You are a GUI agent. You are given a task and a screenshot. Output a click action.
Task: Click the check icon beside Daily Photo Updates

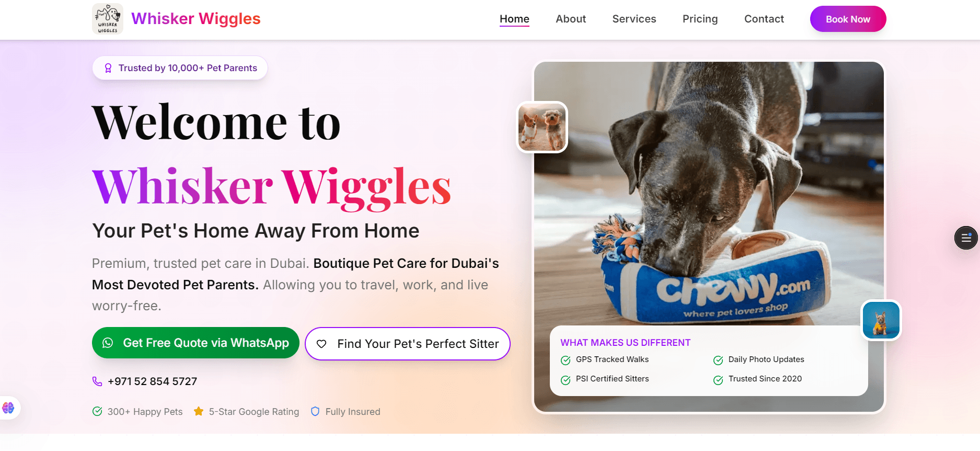(718, 360)
